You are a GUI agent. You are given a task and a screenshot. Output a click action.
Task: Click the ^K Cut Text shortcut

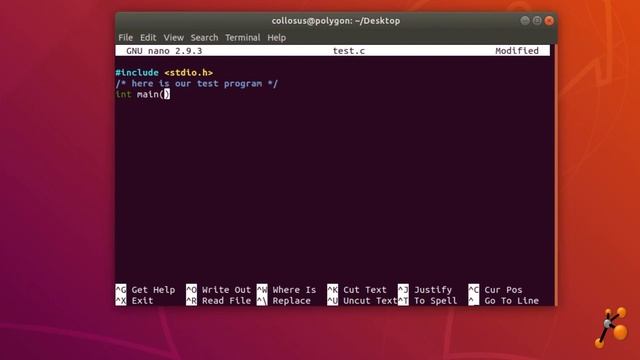click(357, 290)
